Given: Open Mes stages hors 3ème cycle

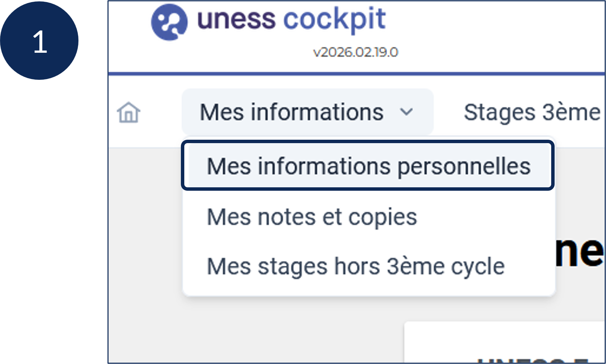Looking at the screenshot, I should [356, 266].
